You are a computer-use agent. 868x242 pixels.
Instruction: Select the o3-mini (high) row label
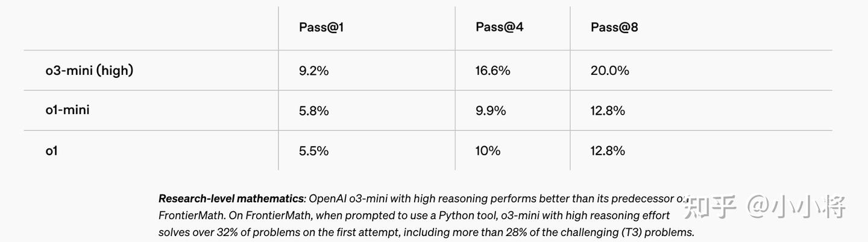[x=89, y=71]
